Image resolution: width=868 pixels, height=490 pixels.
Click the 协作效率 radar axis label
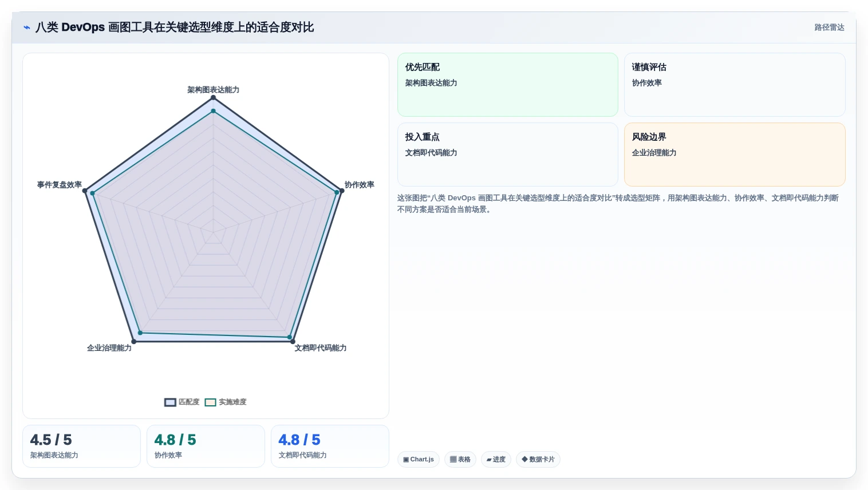[x=359, y=185]
